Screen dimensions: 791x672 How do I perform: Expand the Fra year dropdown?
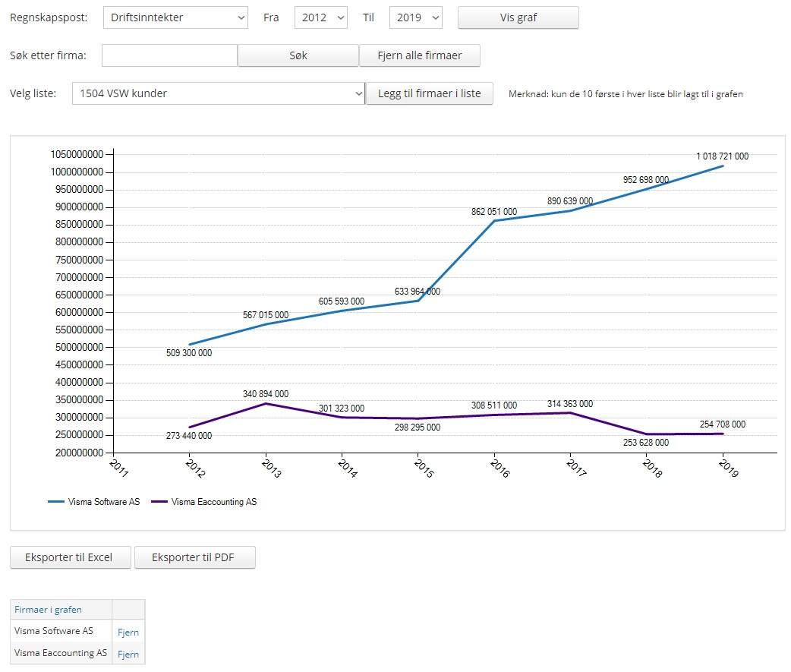[320, 17]
